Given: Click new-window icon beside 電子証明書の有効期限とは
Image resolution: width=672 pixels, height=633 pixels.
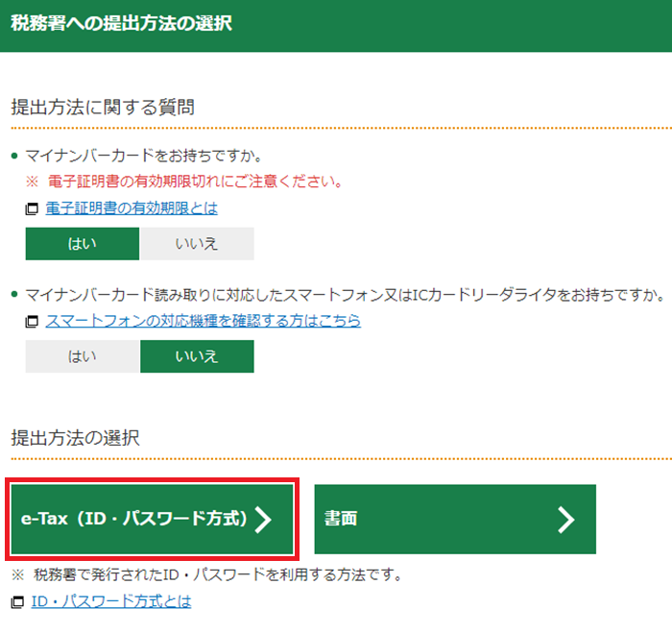Looking at the screenshot, I should [x=32, y=209].
